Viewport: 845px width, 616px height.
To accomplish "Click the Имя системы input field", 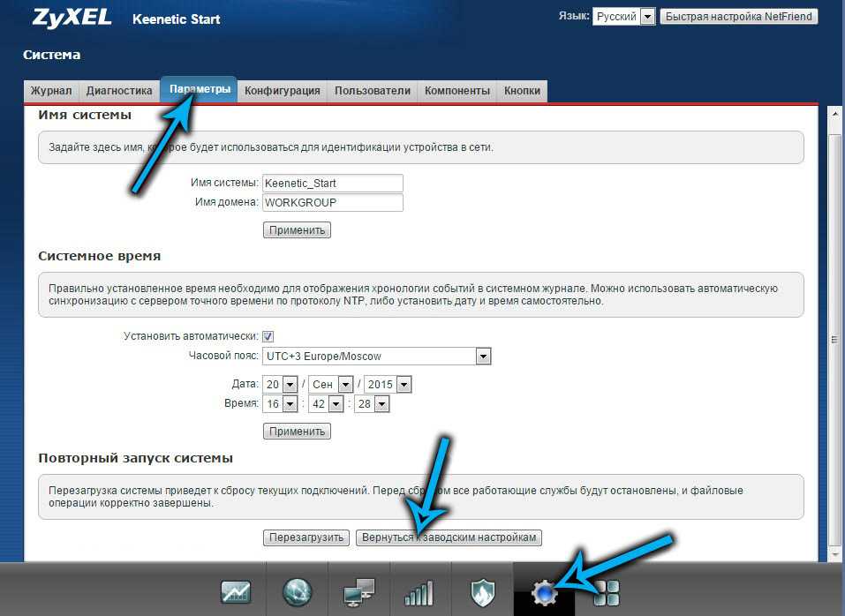I will pyautogui.click(x=332, y=183).
